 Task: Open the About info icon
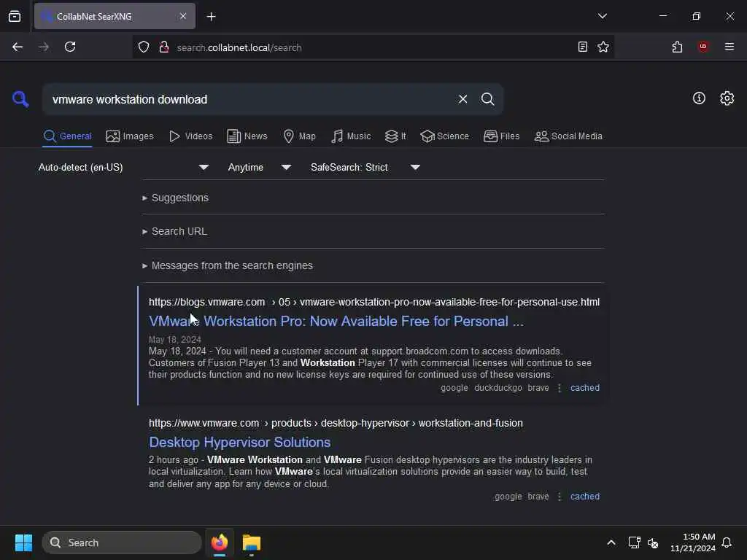[698, 98]
